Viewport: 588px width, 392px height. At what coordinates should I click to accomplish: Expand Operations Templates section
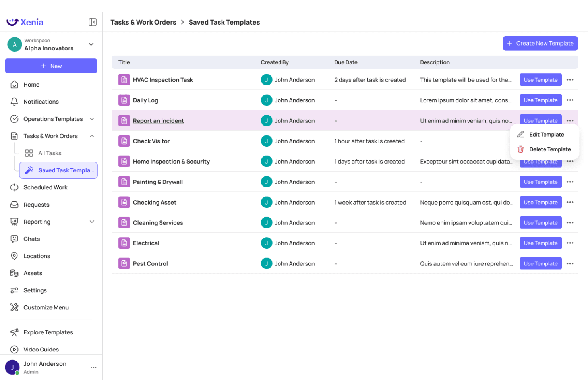coord(92,119)
